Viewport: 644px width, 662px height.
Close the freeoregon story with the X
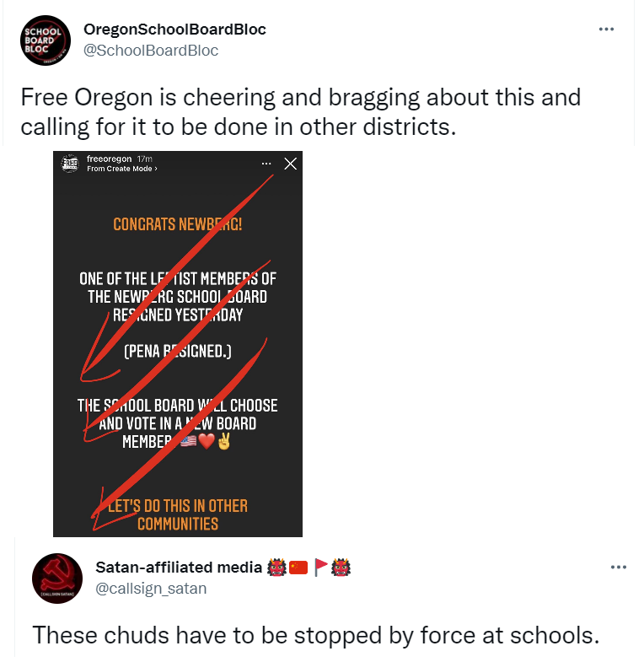click(x=290, y=164)
